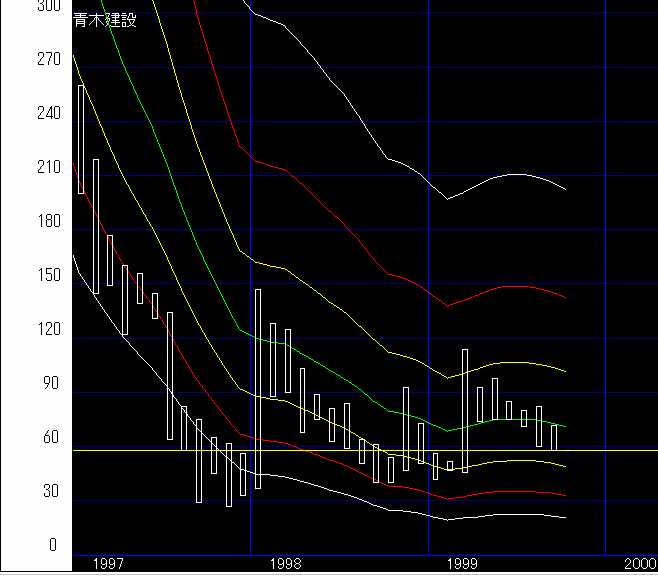Select the 1999 year label on the time axis
The width and height of the screenshot is (658, 577).
(x=463, y=565)
